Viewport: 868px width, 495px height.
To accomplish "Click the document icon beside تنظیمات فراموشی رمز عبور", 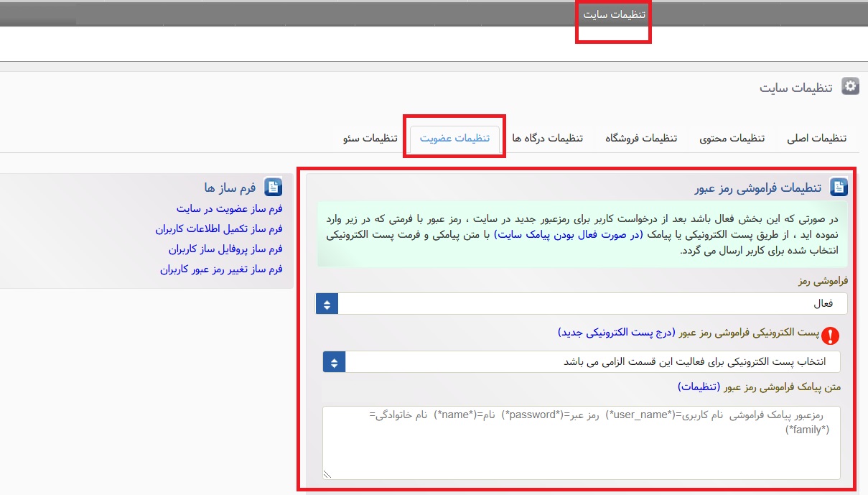I will (839, 188).
